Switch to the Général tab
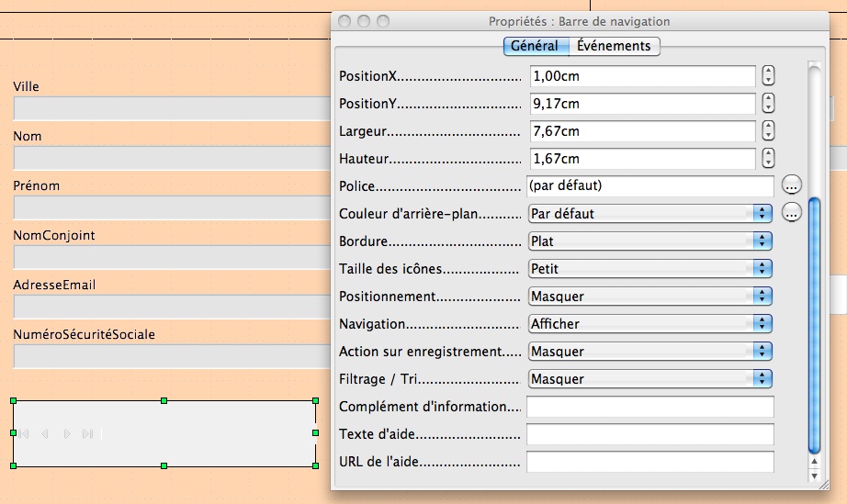This screenshot has height=504, width=847. pyautogui.click(x=536, y=46)
